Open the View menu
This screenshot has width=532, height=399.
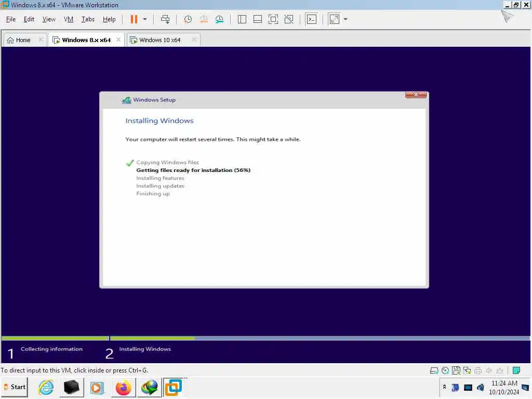[x=49, y=19]
